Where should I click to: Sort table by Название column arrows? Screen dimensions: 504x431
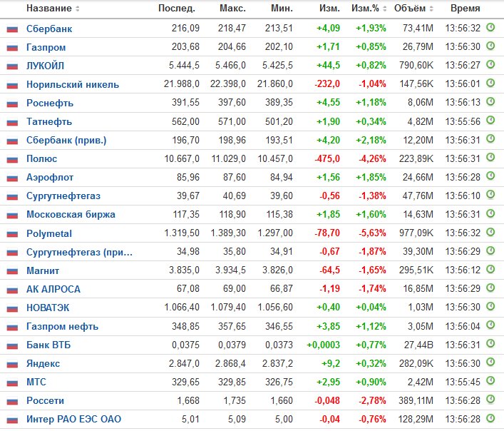[78, 9]
